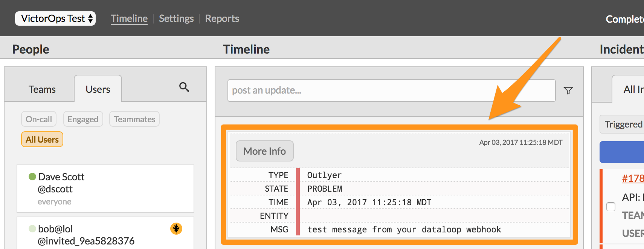The height and width of the screenshot is (249, 644).
Task: Click the invited badge icon on bob@lol
Action: point(177,229)
